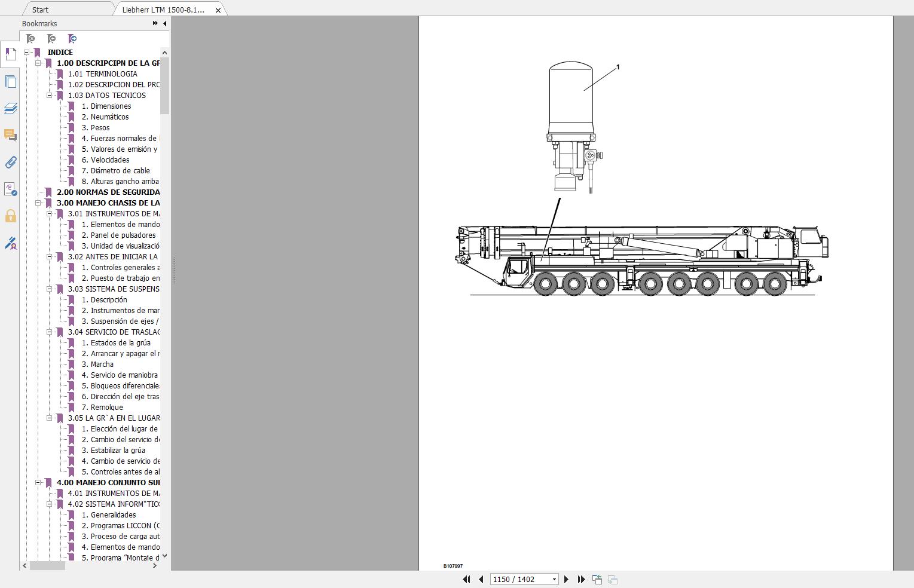Open the page number dropdown
This screenshot has width=914, height=588.
tap(554, 579)
